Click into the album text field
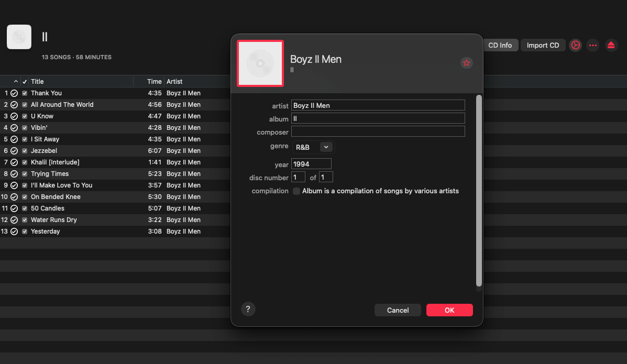The width and height of the screenshot is (627, 364). point(378,118)
